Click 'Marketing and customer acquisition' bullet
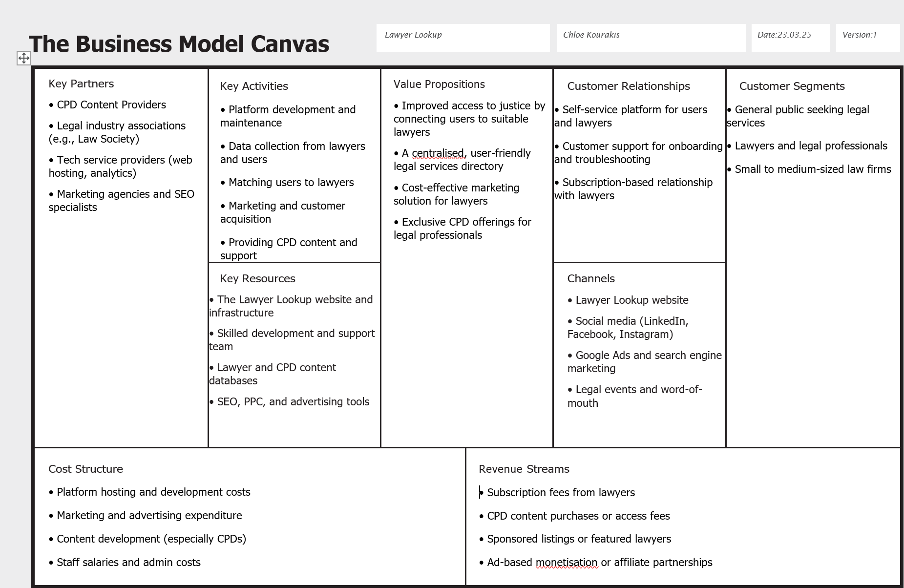904x588 pixels. pos(283,212)
